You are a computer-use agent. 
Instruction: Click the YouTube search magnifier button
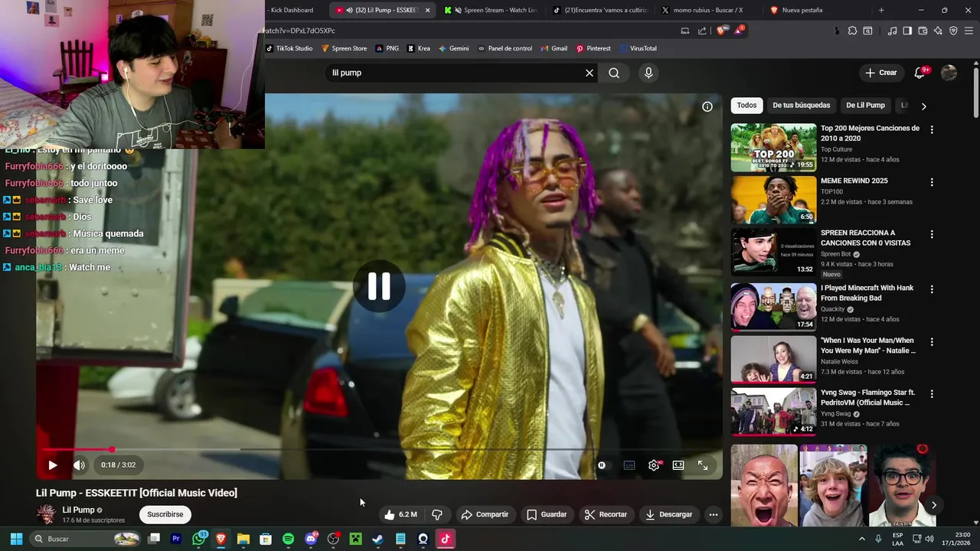(x=614, y=73)
